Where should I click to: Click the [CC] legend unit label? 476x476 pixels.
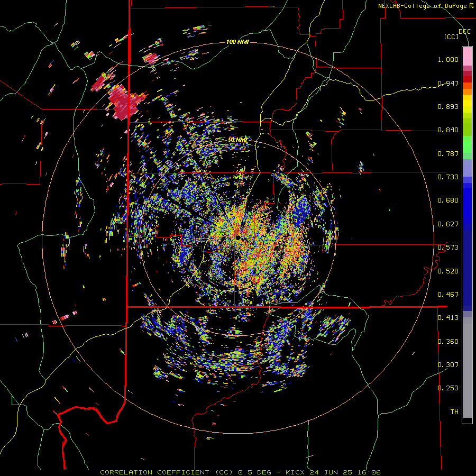(451, 36)
